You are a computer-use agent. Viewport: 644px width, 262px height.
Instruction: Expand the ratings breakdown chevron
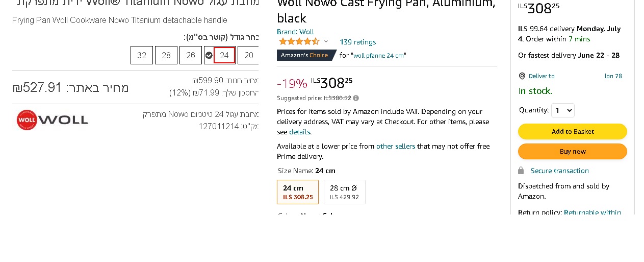(x=326, y=42)
